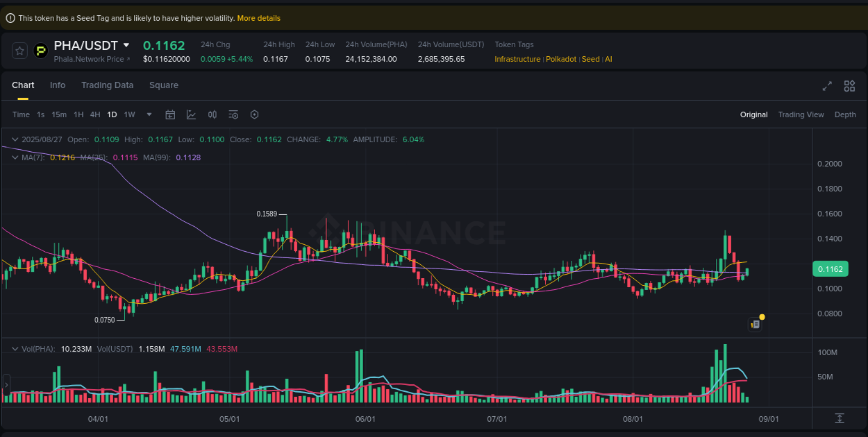Click the green 0.1162 price label
The height and width of the screenshot is (437, 868).
(831, 268)
